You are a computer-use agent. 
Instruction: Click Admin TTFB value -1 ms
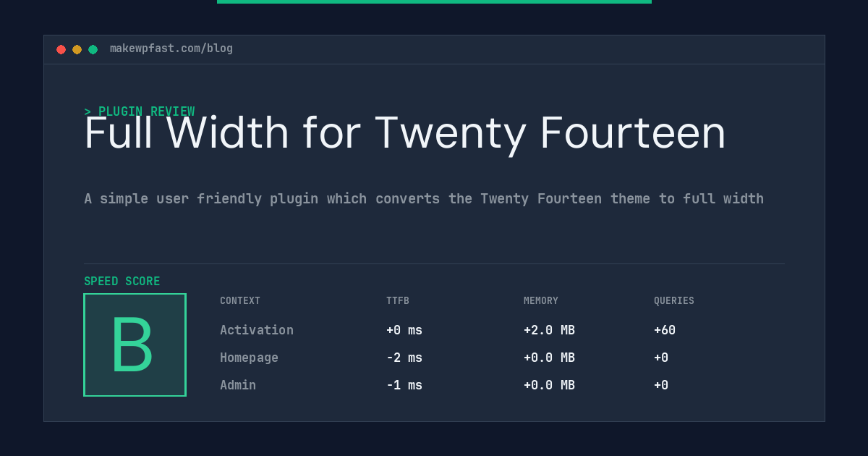pyautogui.click(x=404, y=385)
